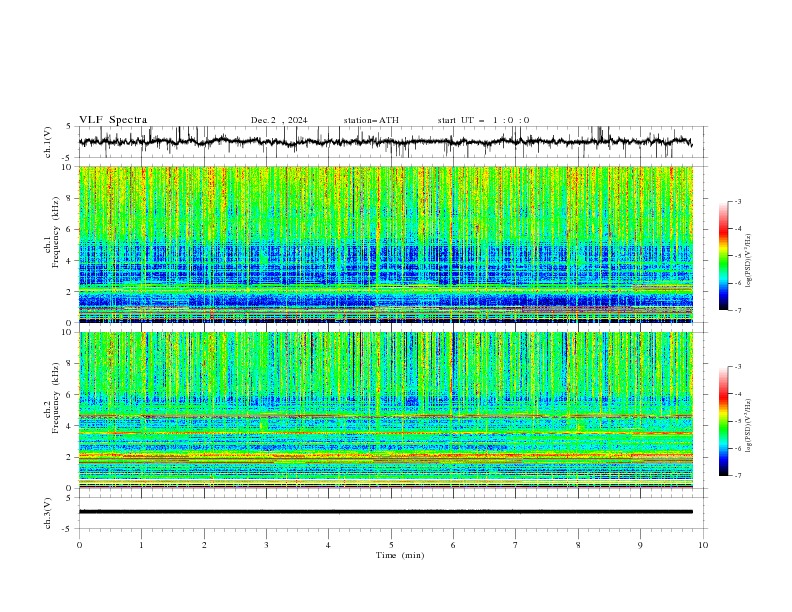Click the "-5" tick on upper color bar
This screenshot has width=792, height=612.
[738, 256]
